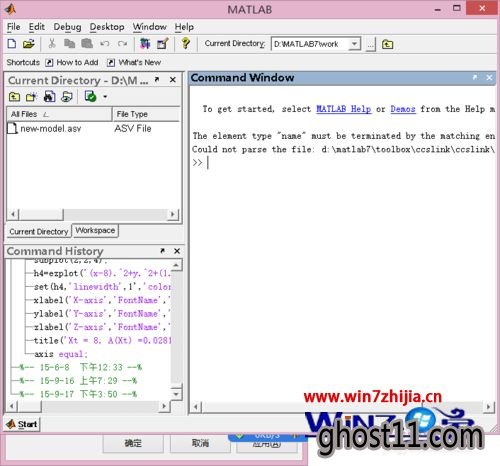The image size is (500, 466).
Task: Click the Paste icon in toolbar
Action: pos(87,44)
